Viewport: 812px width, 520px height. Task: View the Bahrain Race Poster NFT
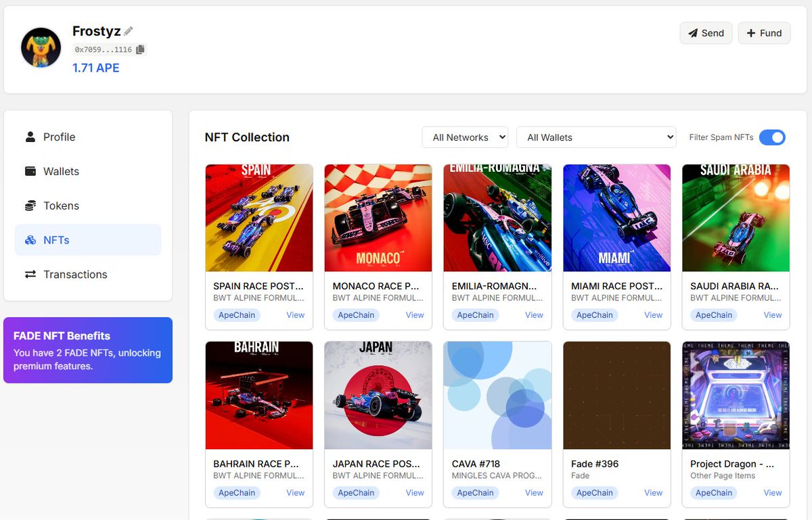(x=295, y=493)
